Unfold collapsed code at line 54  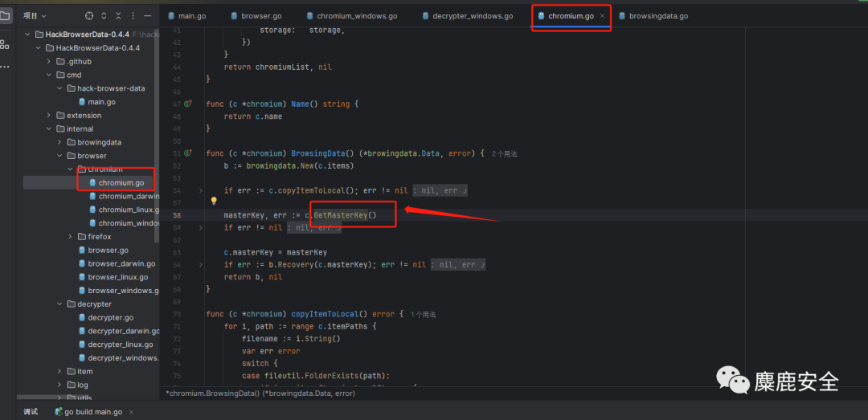(x=201, y=190)
